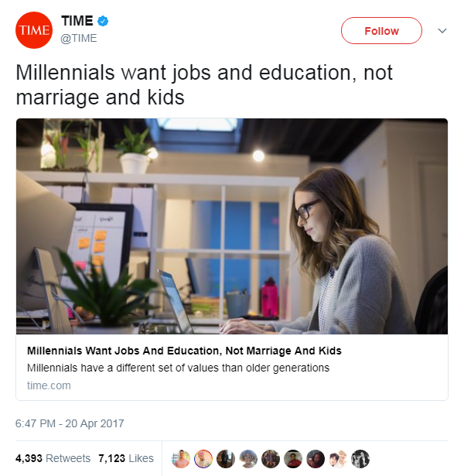The height and width of the screenshot is (476, 464).
Task: Open the Millennials Want Jobs article title
Action: (184, 351)
